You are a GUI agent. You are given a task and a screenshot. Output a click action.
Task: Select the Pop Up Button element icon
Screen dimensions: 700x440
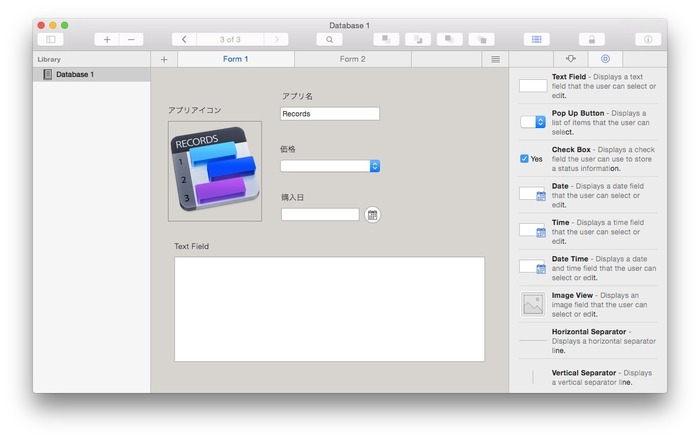pyautogui.click(x=533, y=122)
